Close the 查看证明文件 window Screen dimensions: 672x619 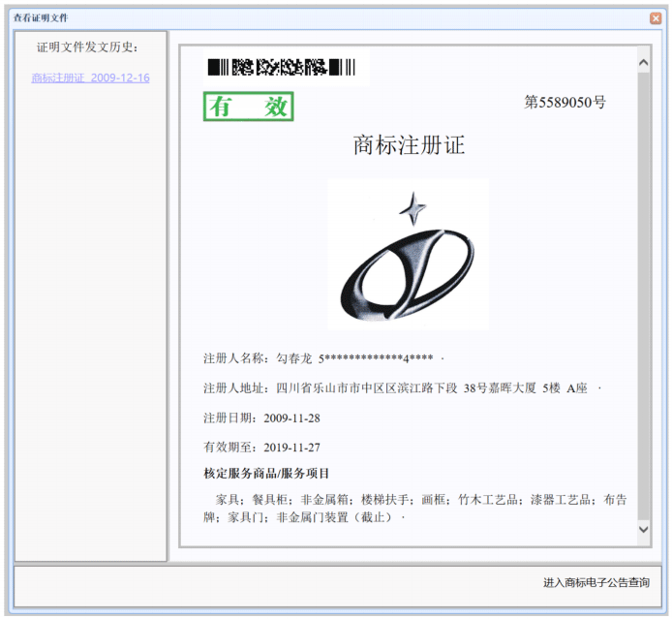[656, 18]
